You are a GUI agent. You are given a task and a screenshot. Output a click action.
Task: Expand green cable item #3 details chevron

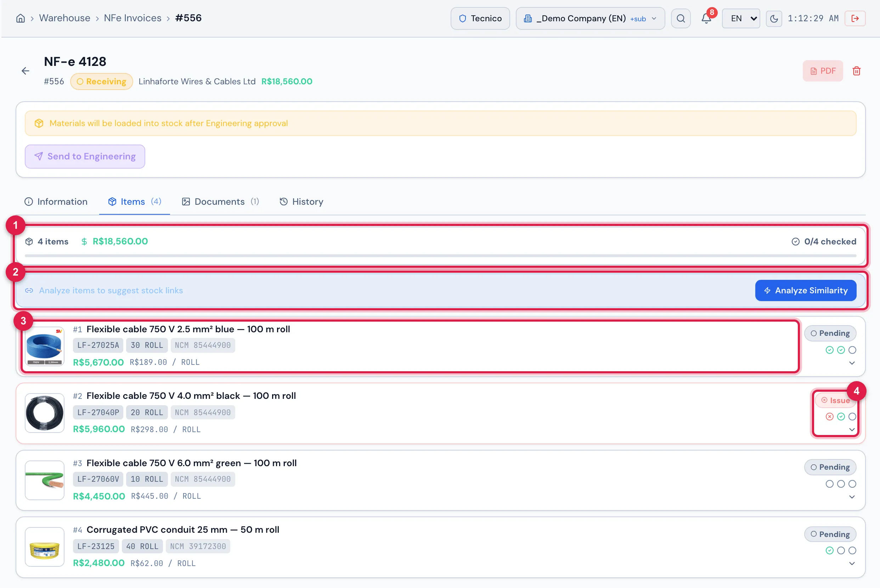pos(852,497)
